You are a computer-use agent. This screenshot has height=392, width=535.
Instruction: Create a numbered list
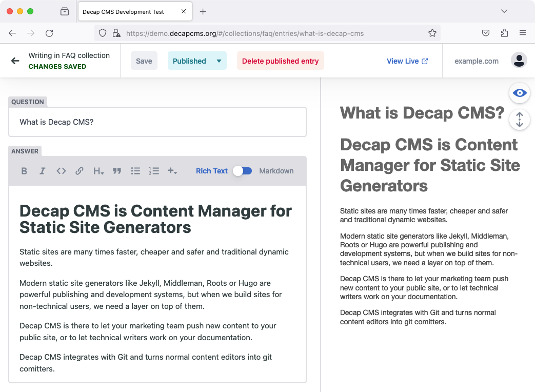coord(154,171)
